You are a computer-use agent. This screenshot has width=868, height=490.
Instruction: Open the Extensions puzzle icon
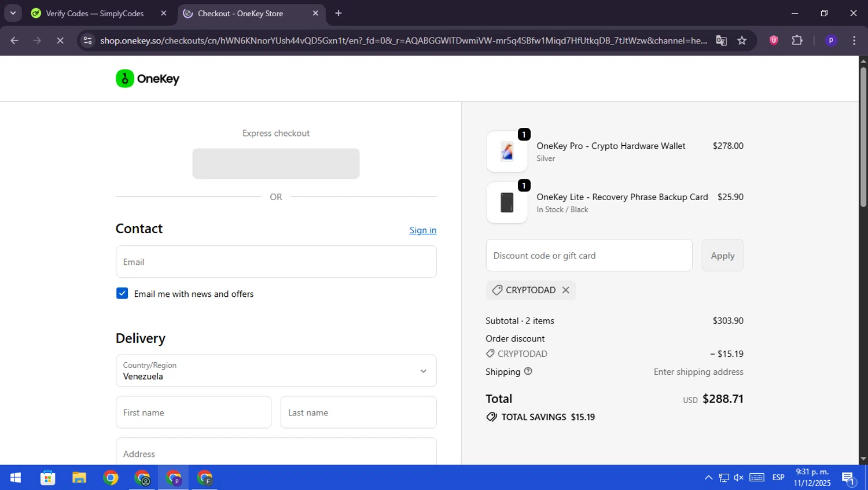click(x=797, y=40)
